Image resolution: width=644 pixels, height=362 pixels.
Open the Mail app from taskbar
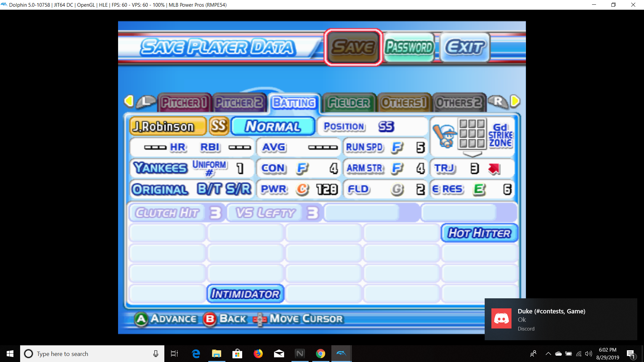point(279,354)
